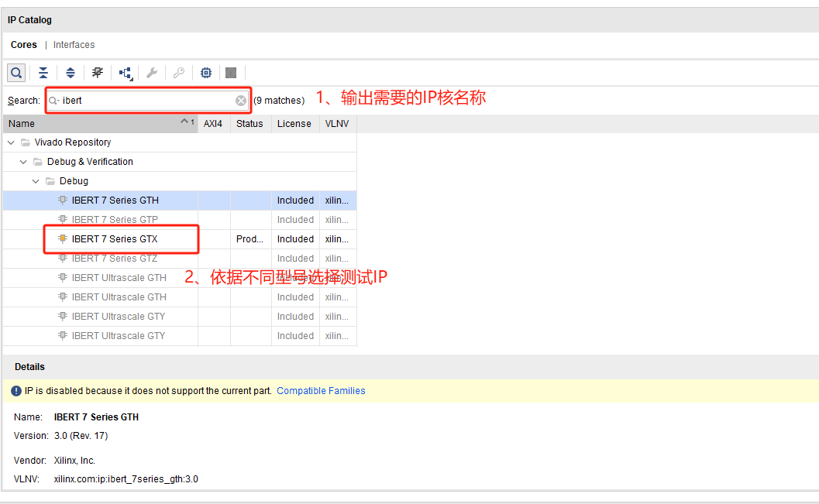Select the Vivado Repository tree row

(181, 142)
